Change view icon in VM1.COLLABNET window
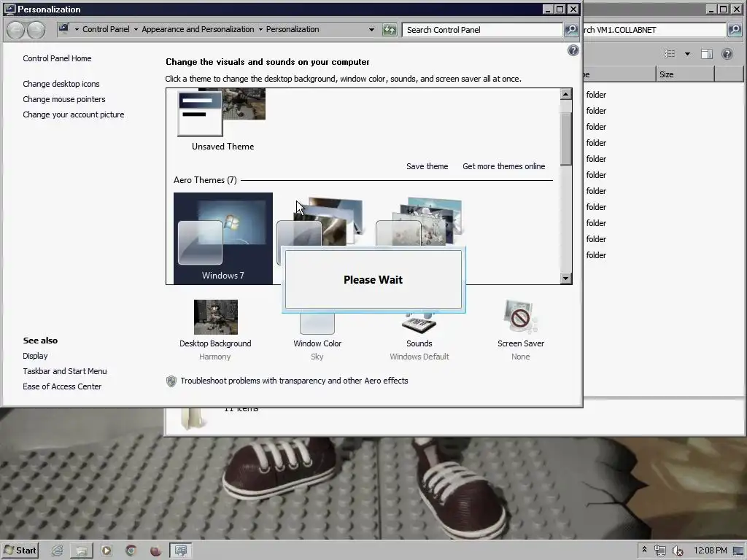 (670, 54)
